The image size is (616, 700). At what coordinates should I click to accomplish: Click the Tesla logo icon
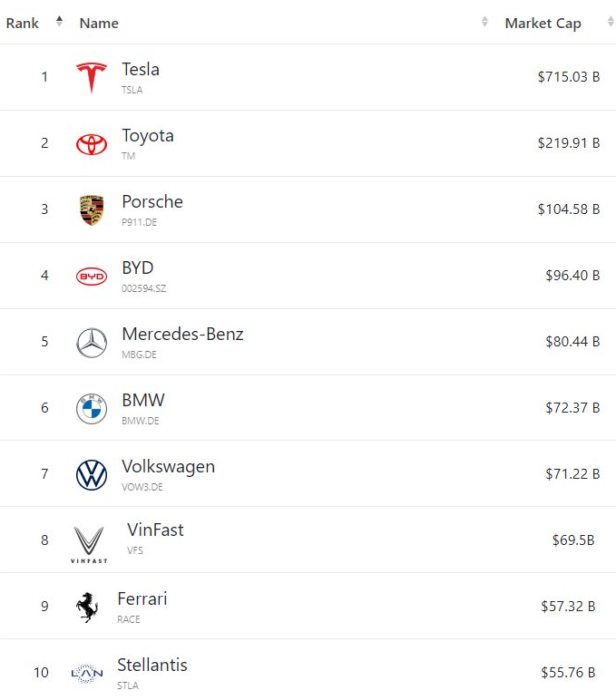tap(92, 77)
